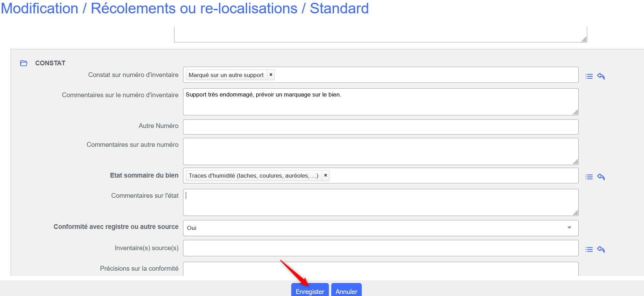Click the CONSTAT folder icon
This screenshot has width=644, height=296.
[24, 63]
